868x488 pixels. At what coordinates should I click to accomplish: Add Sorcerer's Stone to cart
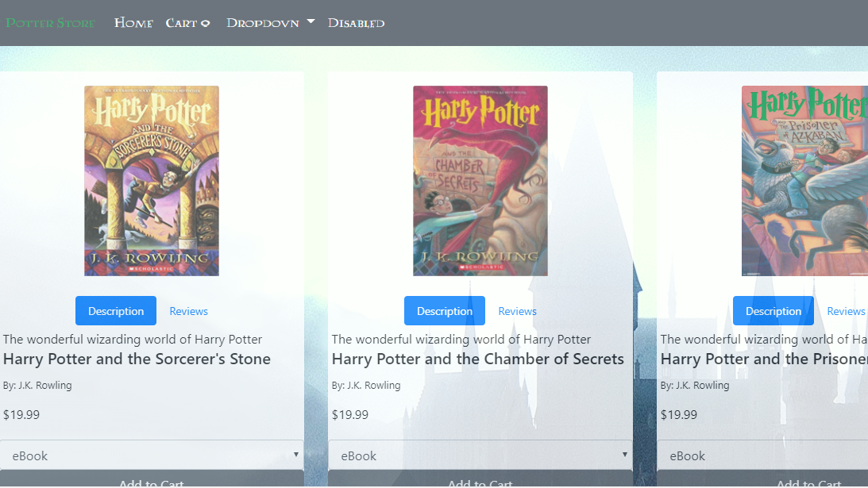pos(152,479)
